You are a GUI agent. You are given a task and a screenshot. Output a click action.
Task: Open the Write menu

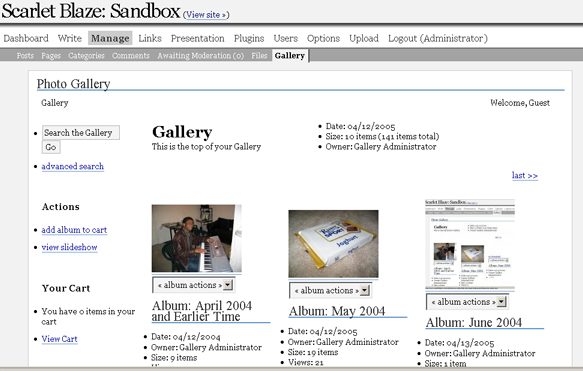[70, 38]
